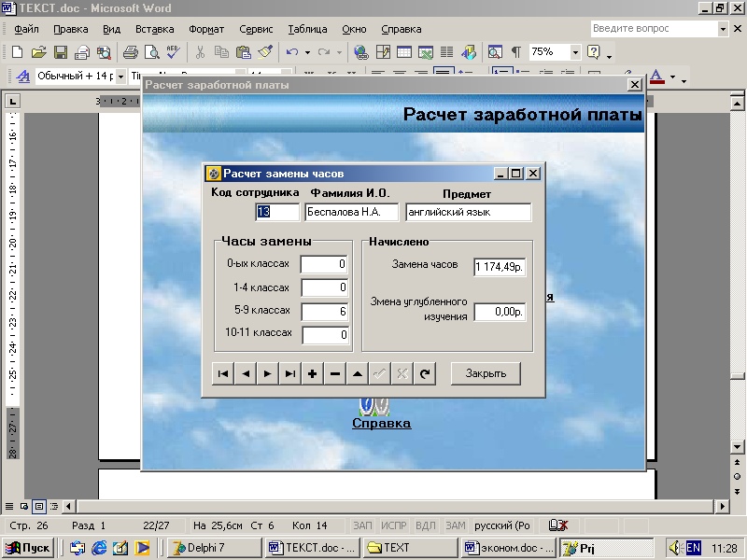Open Tables and Borders toolbar
This screenshot has height=560, width=747.
click(383, 52)
